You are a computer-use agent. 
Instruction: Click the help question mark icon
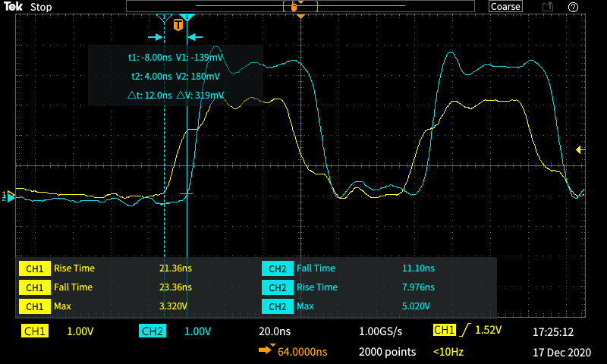574,7
